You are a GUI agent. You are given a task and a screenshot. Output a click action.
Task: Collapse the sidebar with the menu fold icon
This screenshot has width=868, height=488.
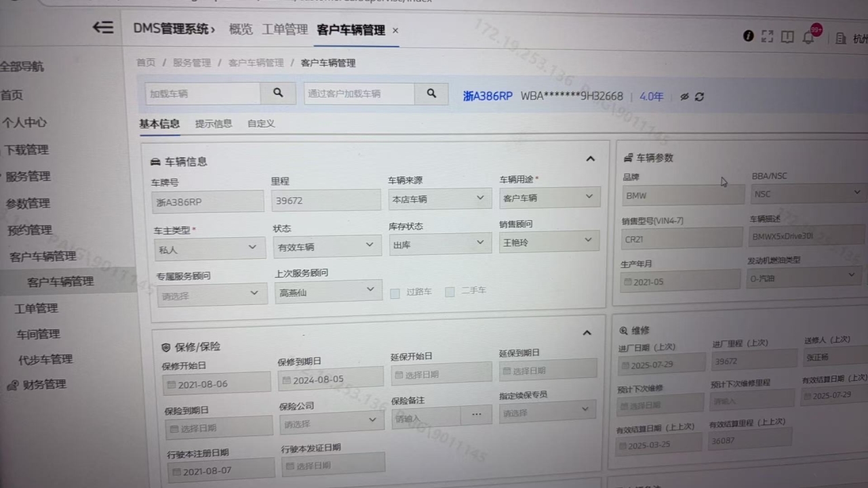point(103,28)
